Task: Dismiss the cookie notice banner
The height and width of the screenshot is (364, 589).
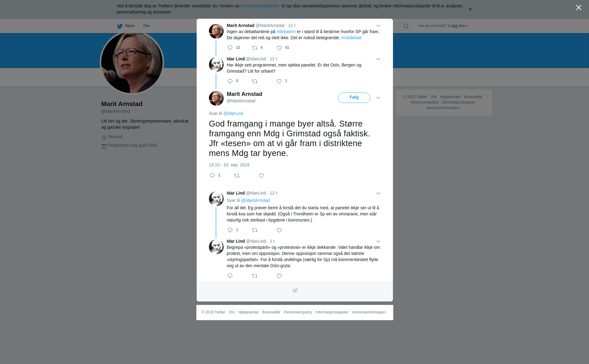Action: [470, 9]
